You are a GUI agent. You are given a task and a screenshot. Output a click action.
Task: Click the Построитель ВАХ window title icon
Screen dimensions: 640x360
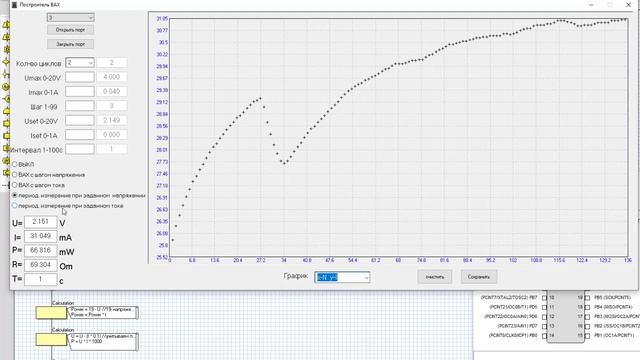(14, 4)
